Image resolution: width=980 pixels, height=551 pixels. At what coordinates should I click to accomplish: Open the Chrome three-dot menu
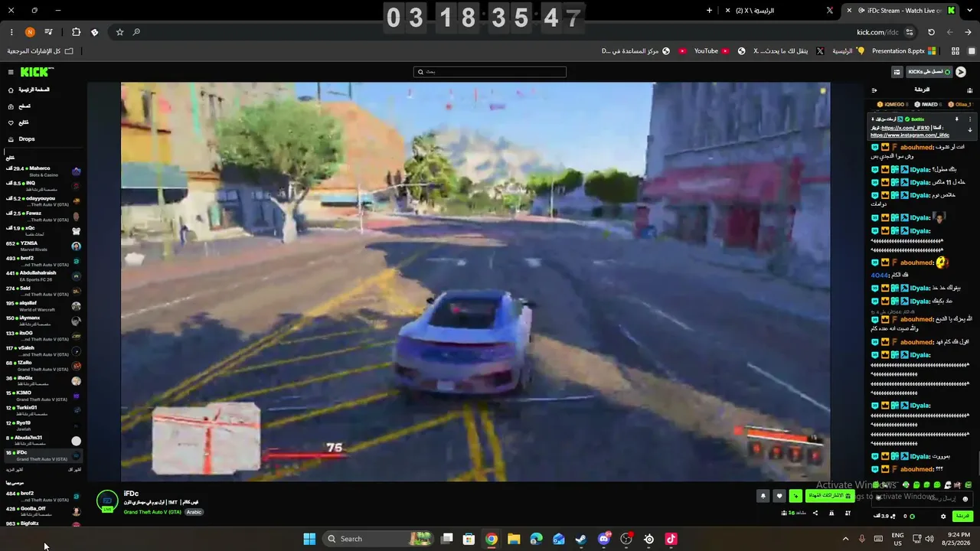(11, 32)
